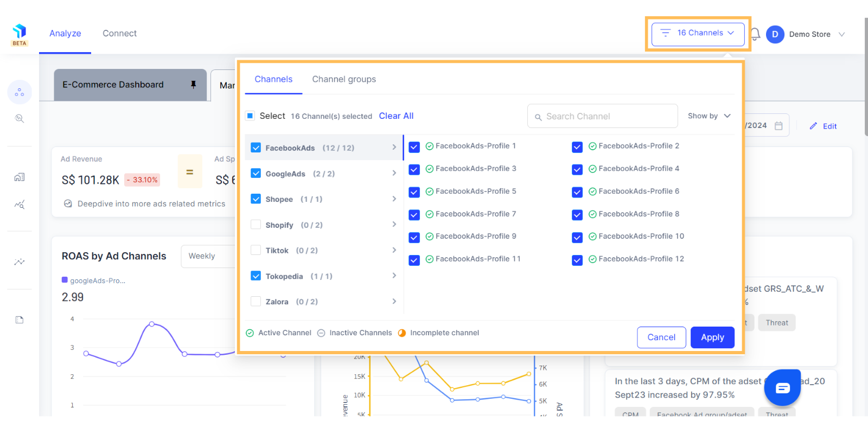Click the calendar icon in date field
Viewport: 868px width, 434px height.
coord(778,126)
